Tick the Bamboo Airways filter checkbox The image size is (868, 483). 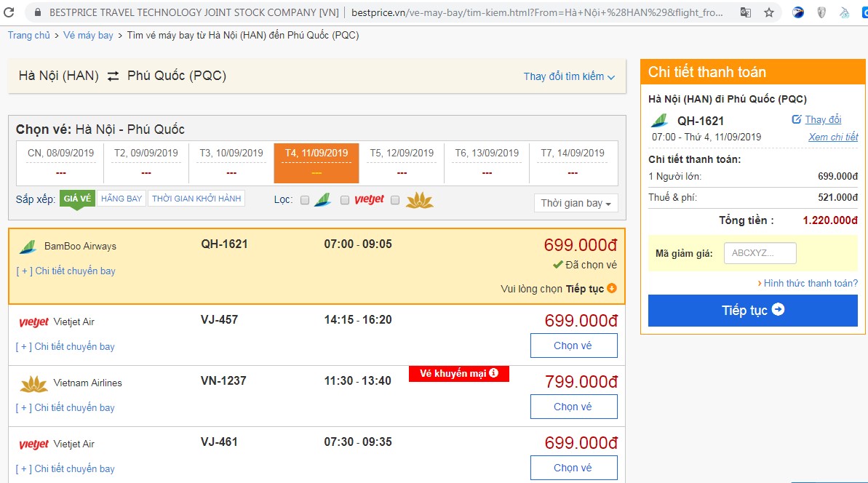coord(304,200)
